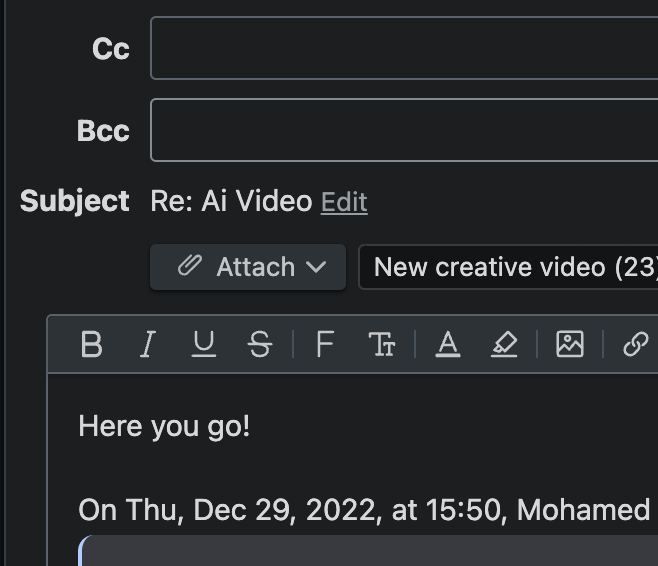This screenshot has height=566, width=658.
Task: Click the paperclip attach icon
Action: [x=189, y=267]
